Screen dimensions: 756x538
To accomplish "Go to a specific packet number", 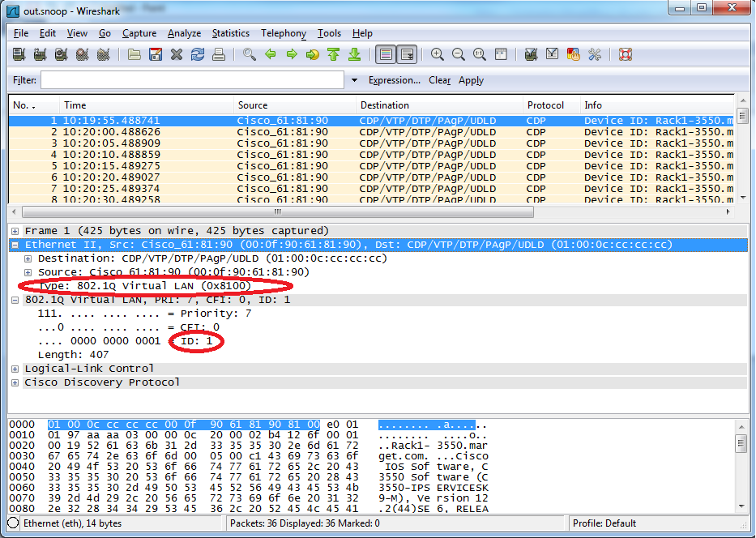I will (x=313, y=54).
